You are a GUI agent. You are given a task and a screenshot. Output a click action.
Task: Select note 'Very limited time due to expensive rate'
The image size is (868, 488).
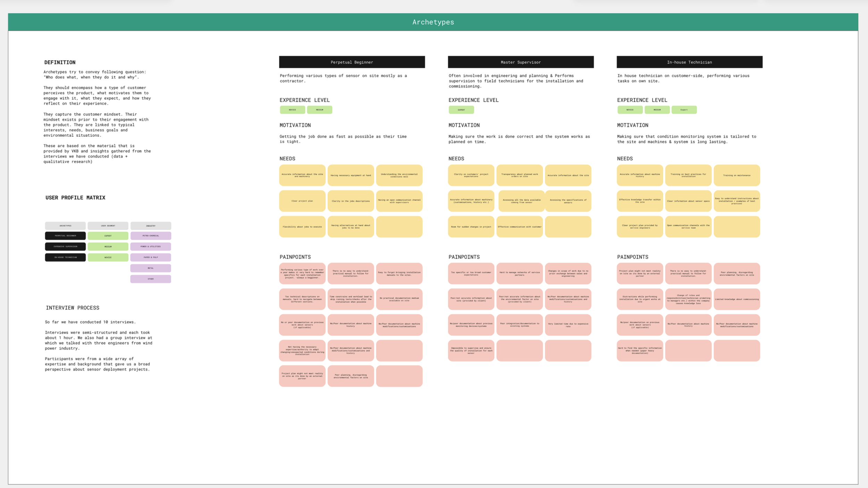(x=568, y=325)
